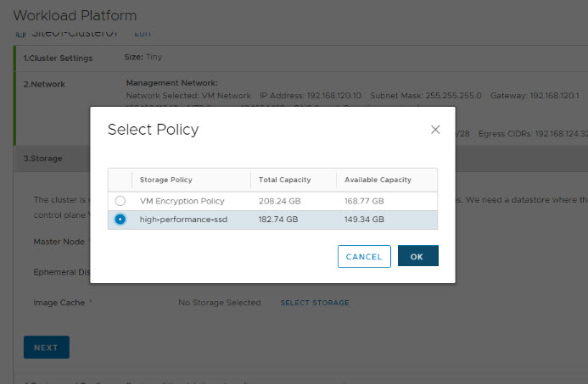Expand the 2.Network step
The height and width of the screenshot is (384, 588).
pos(44,84)
